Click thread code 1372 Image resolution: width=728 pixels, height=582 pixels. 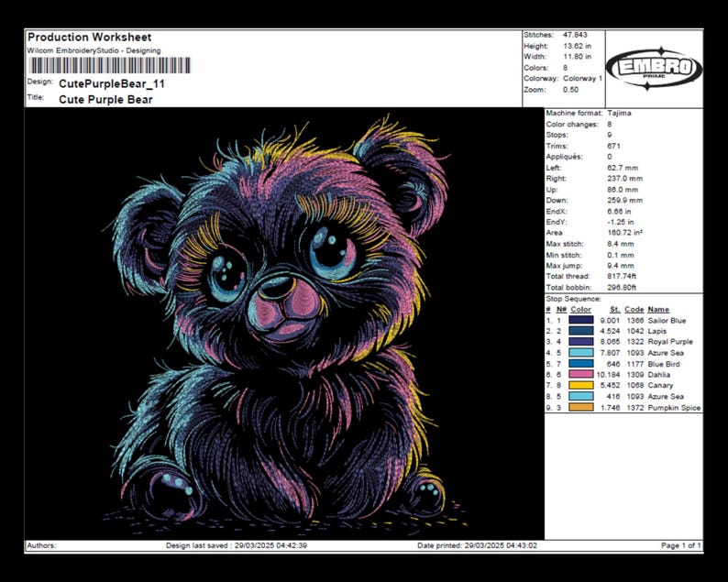tap(635, 408)
